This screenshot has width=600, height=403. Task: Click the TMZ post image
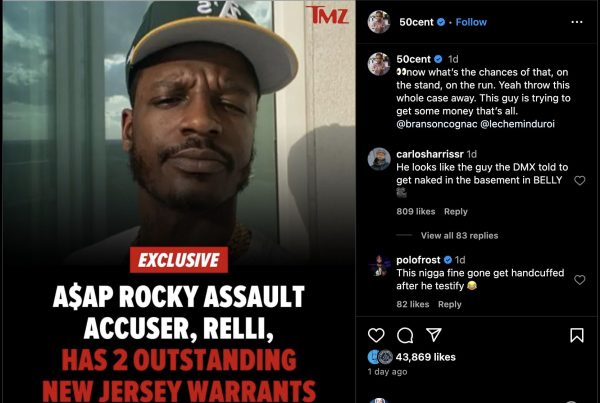coord(179,202)
